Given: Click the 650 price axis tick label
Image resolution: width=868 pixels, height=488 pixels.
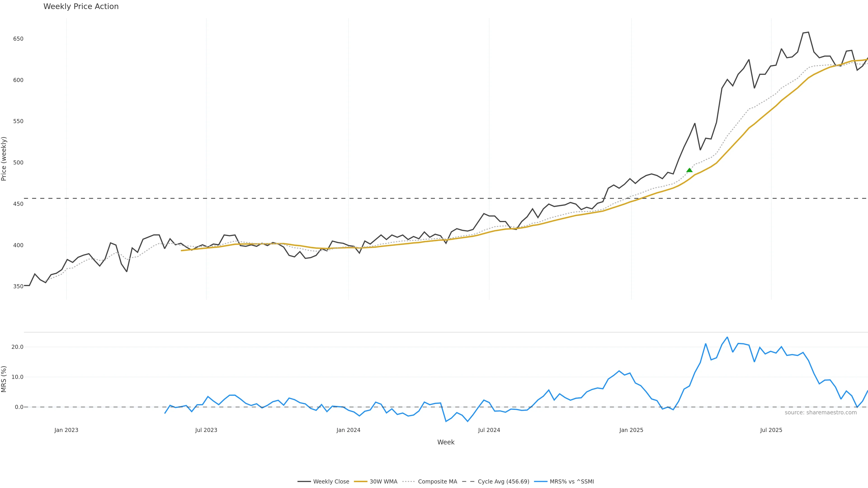Looking at the screenshot, I should [18, 39].
